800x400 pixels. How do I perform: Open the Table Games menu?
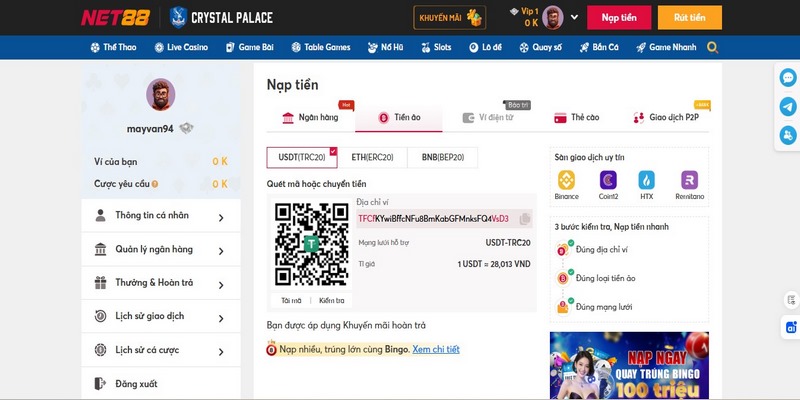[x=321, y=47]
